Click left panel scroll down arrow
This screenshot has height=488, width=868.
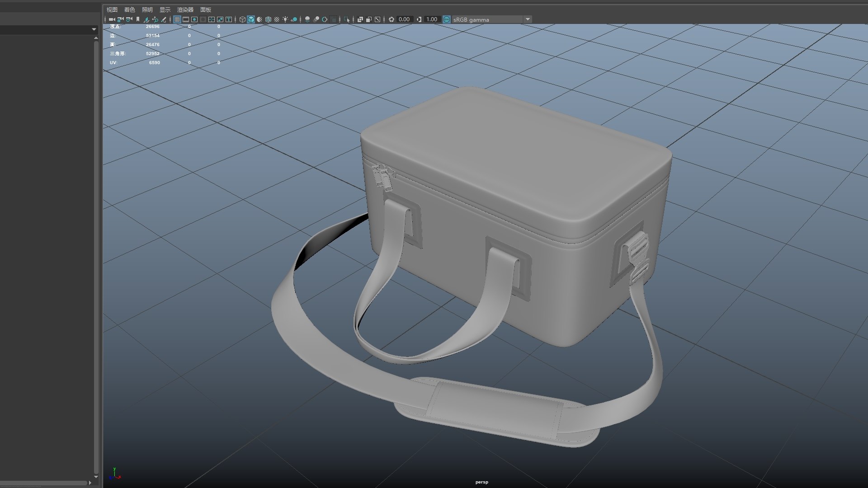[96, 477]
